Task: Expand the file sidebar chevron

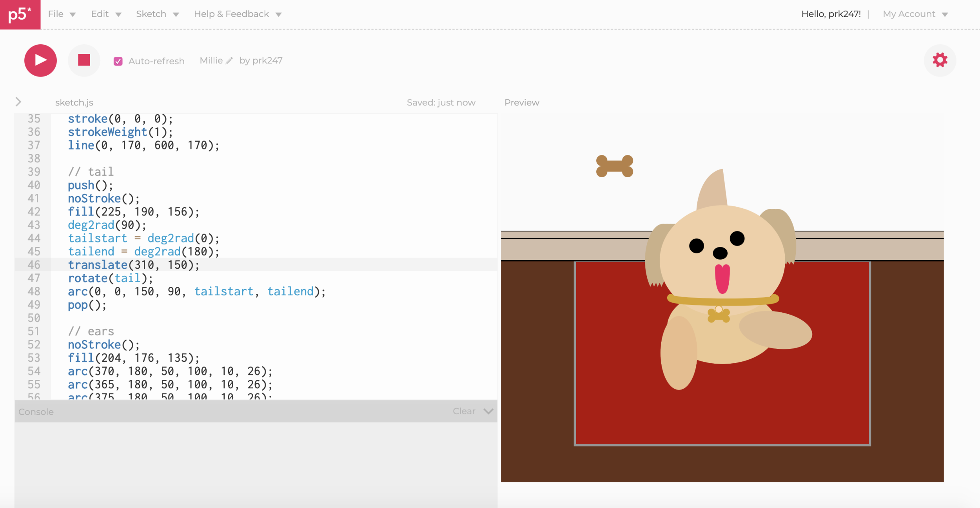Action: [18, 102]
